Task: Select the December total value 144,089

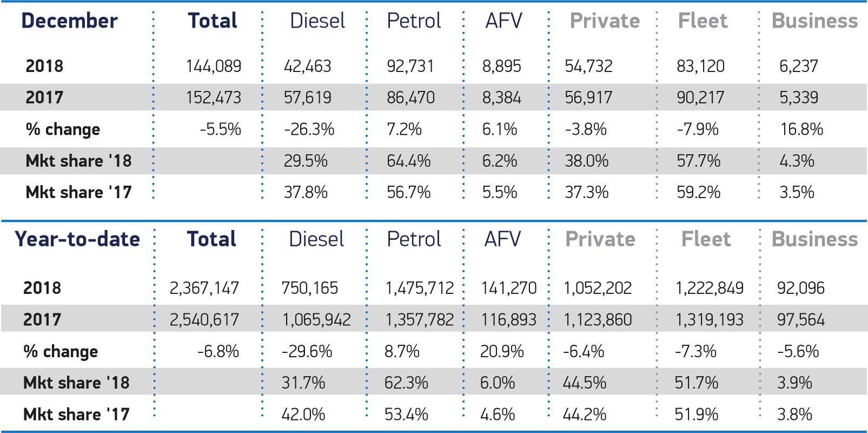Action: (214, 67)
